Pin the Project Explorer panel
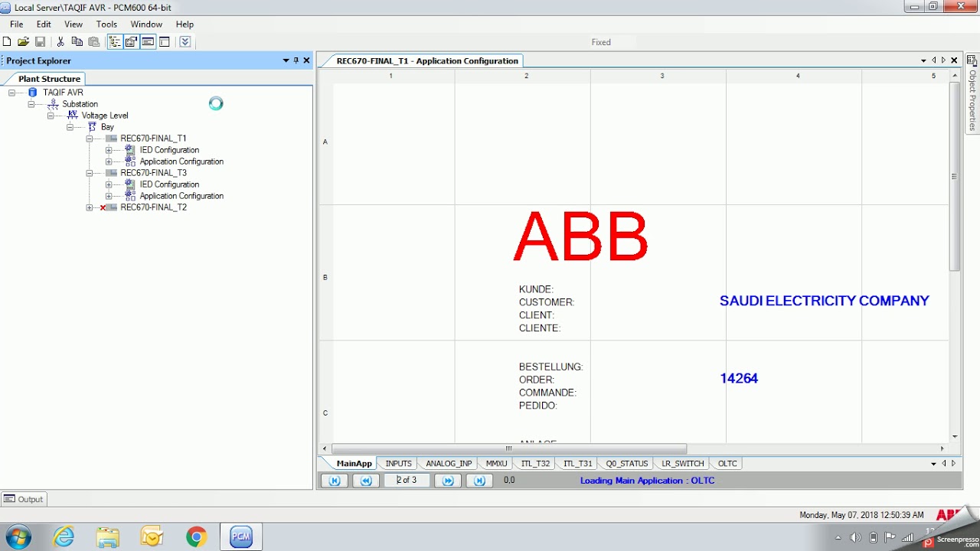Viewport: 980px width, 551px height. coord(296,60)
